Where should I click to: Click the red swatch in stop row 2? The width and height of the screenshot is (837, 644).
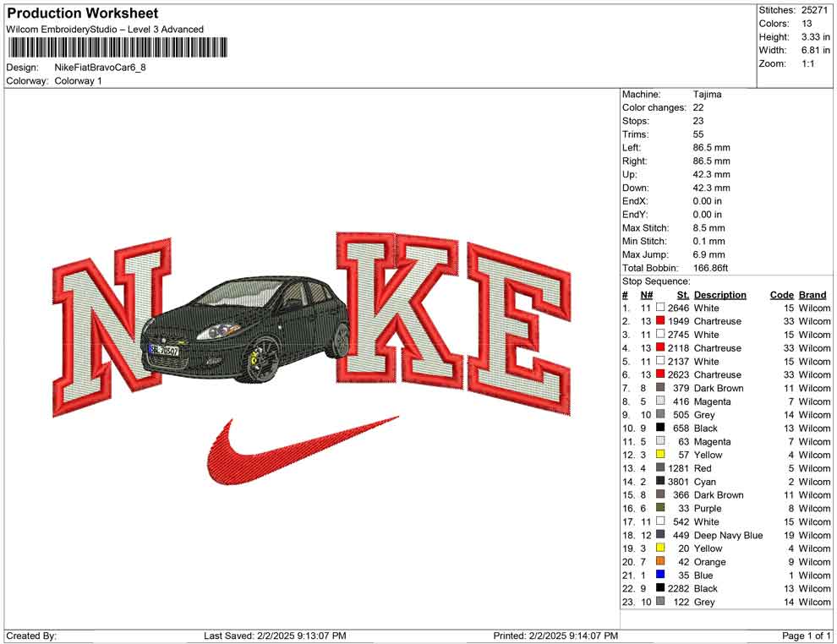(x=660, y=320)
